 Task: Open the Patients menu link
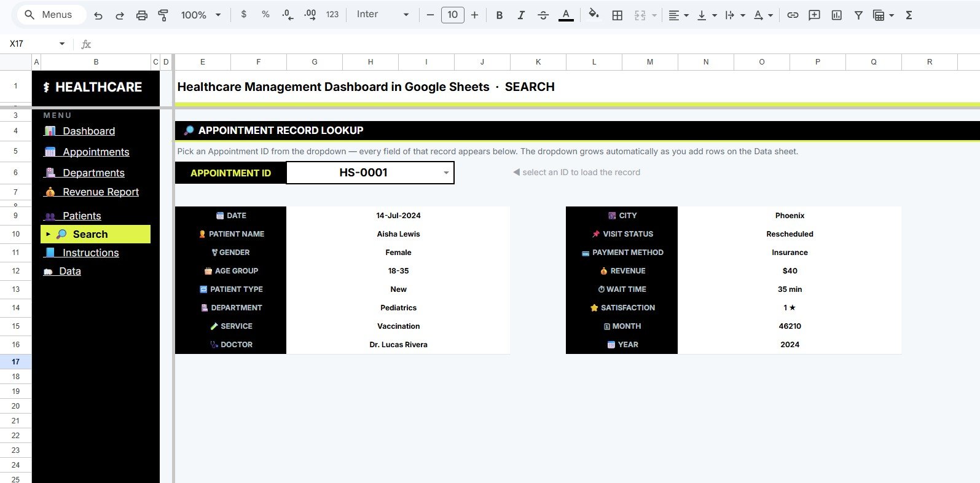coord(82,216)
